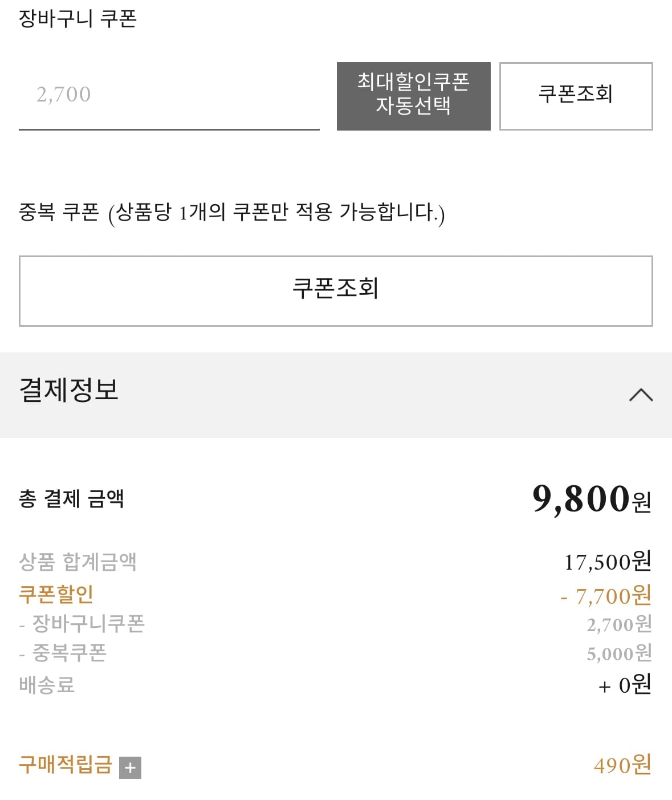This screenshot has width=672, height=800.
Task: Tap the 총 결제 금액 label
Action: click(x=71, y=499)
